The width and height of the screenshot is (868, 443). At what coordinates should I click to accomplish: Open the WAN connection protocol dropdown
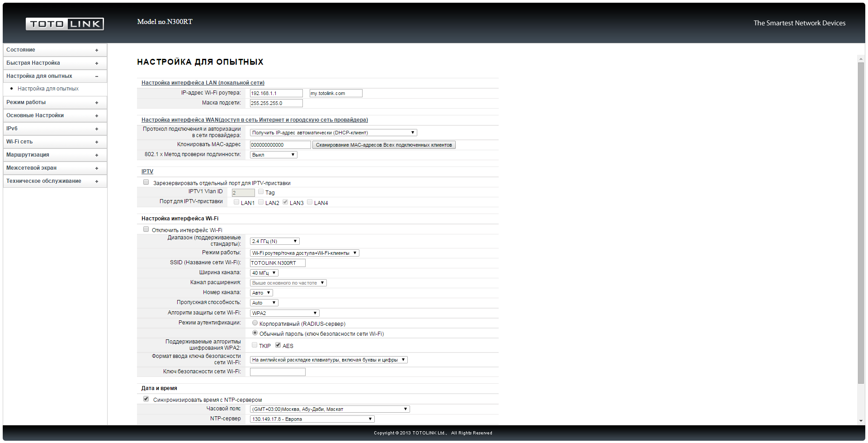click(333, 133)
